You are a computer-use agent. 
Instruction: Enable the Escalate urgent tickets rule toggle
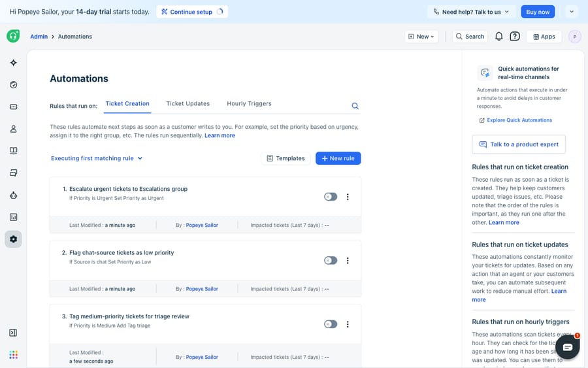[x=331, y=197]
